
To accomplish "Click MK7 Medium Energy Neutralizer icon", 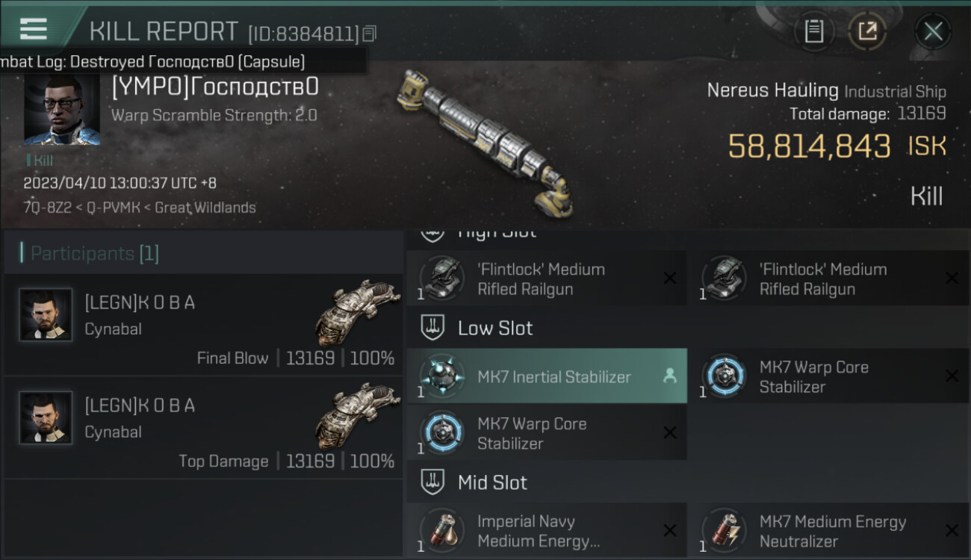I will pos(724,531).
